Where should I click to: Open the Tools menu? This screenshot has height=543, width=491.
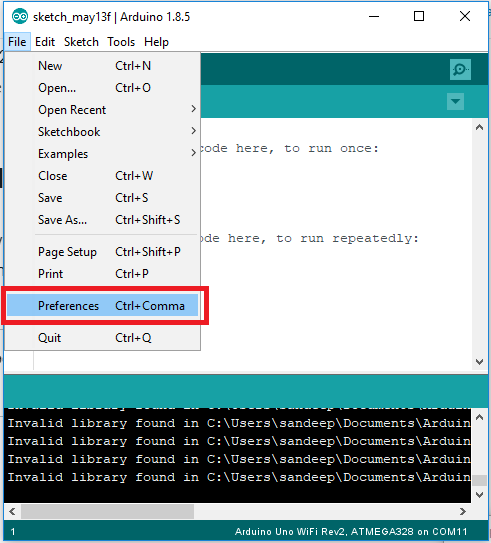(x=121, y=42)
